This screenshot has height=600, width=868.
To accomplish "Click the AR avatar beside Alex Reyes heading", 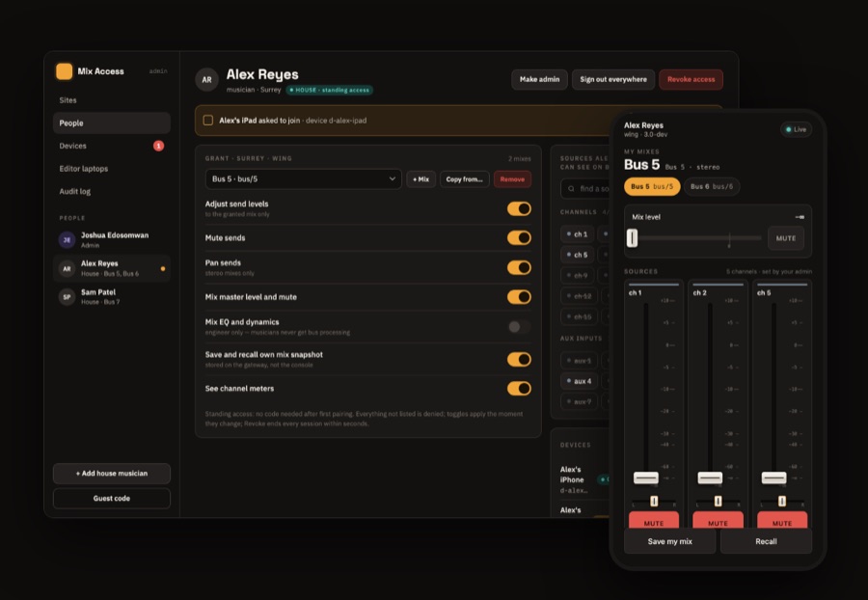I will 206,80.
